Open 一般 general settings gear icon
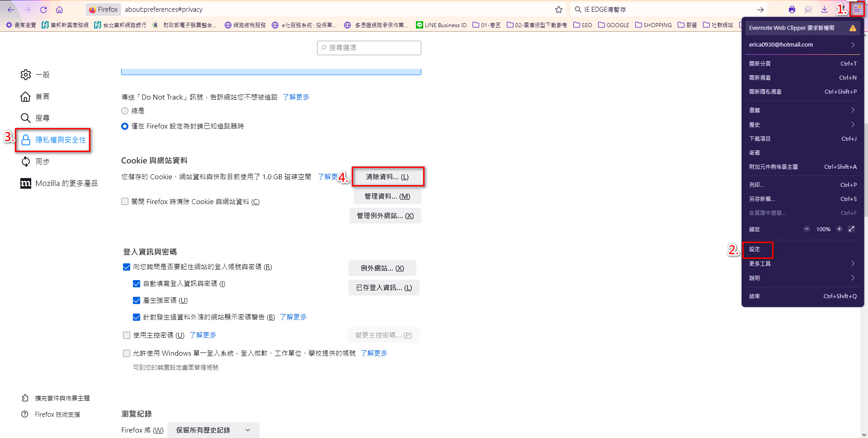 click(x=26, y=75)
